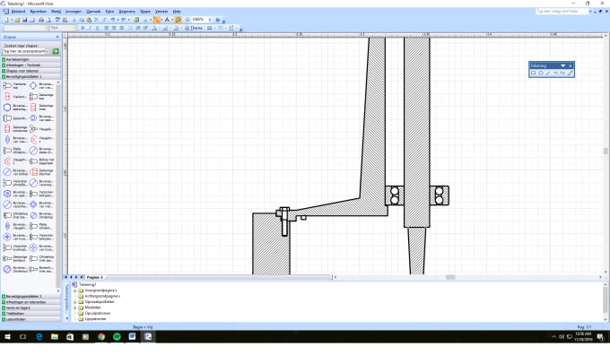Close the Shapes pane
Viewport: 610px width, 364px height.
point(57,37)
